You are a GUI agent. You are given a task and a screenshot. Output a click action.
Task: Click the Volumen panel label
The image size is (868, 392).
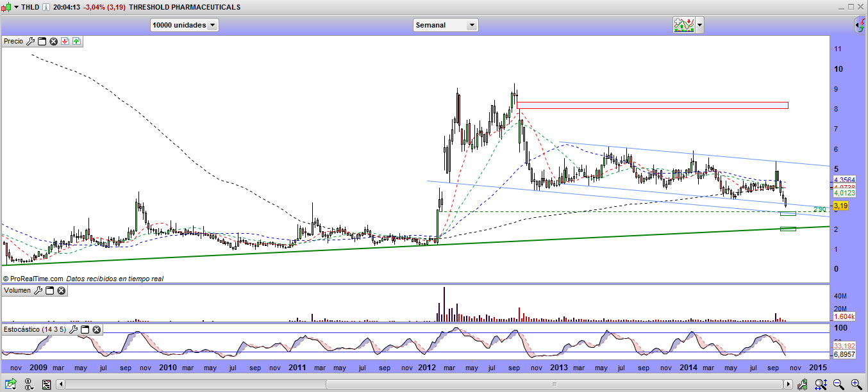17,290
